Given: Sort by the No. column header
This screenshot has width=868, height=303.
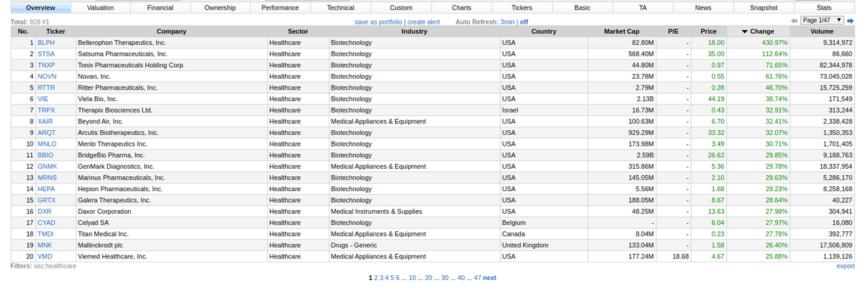Looking at the screenshot, I should (23, 31).
